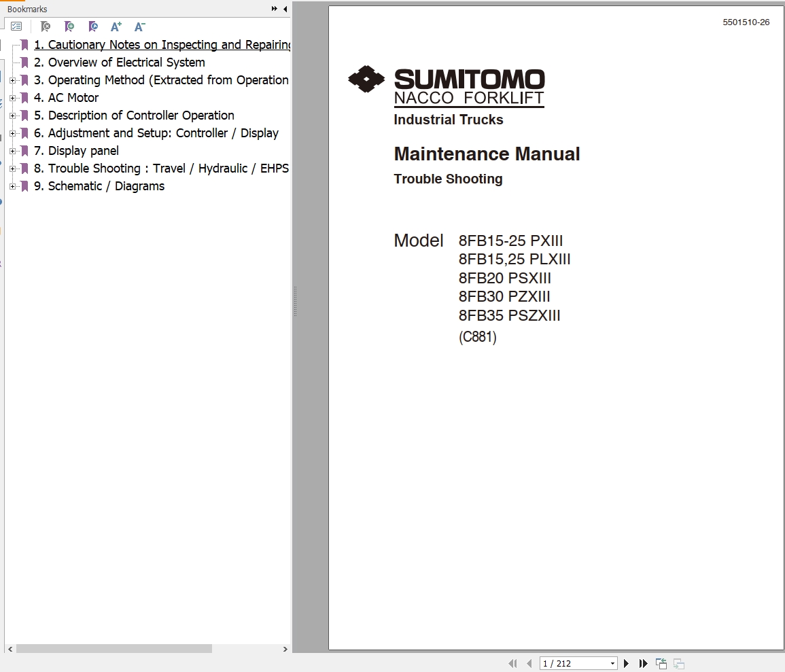
Task: Expand bookmark 3. Operating Method
Action: tap(12, 80)
